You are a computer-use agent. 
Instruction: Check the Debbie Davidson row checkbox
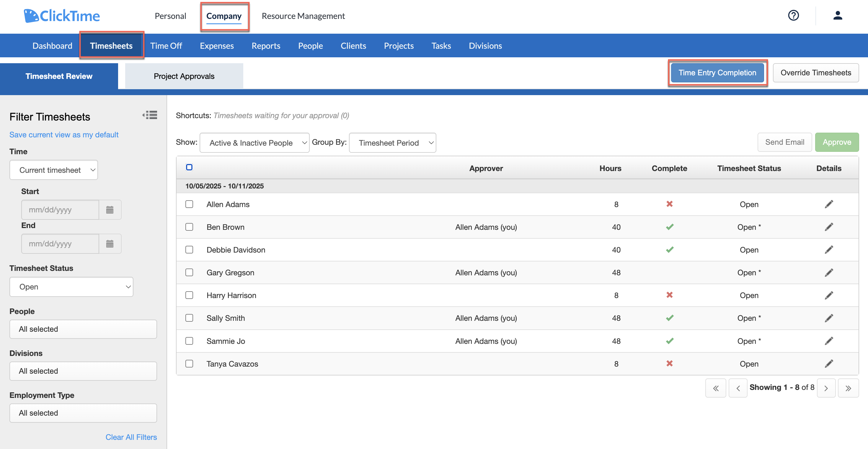tap(189, 249)
